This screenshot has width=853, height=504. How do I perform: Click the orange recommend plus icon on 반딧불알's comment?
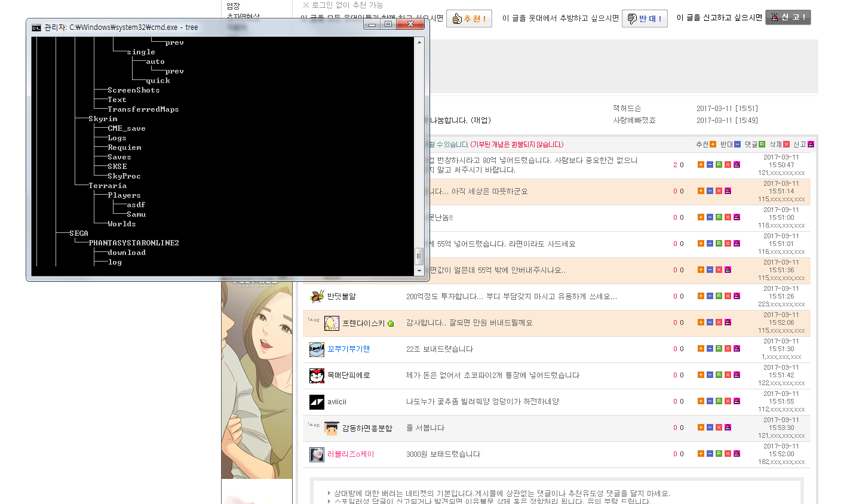(701, 296)
